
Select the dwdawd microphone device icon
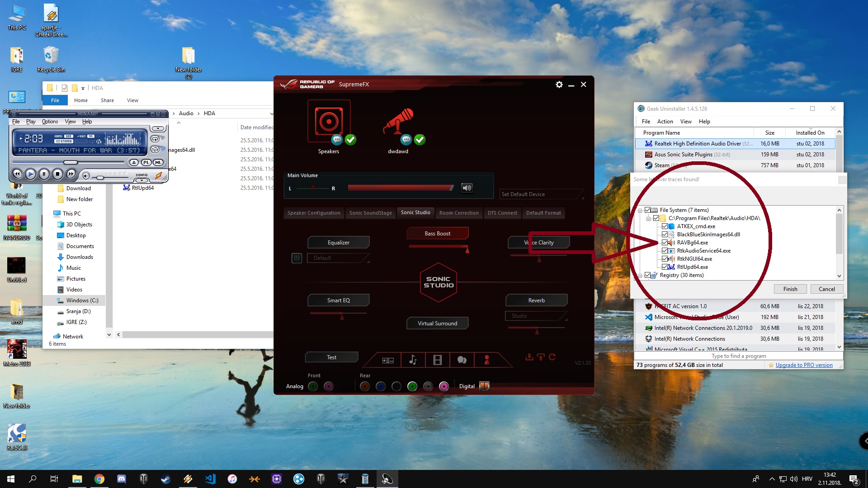coord(398,121)
